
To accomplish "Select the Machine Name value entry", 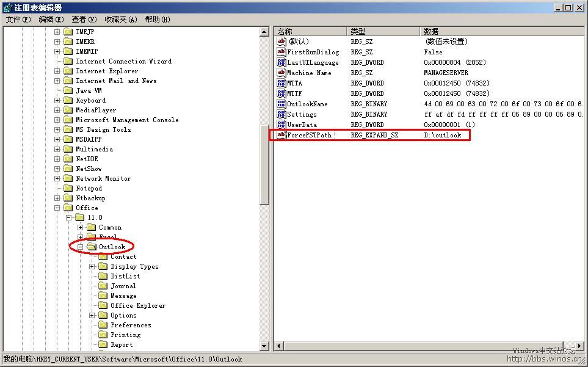I will [x=309, y=73].
